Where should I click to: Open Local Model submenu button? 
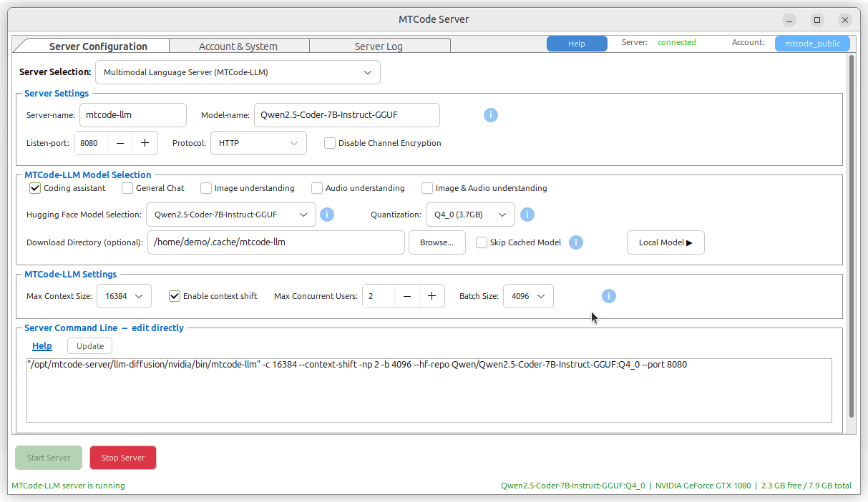pyautogui.click(x=665, y=242)
